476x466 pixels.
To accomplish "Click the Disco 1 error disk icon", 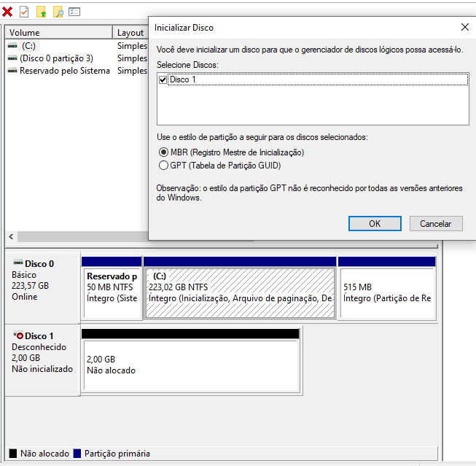I will pyautogui.click(x=18, y=335).
